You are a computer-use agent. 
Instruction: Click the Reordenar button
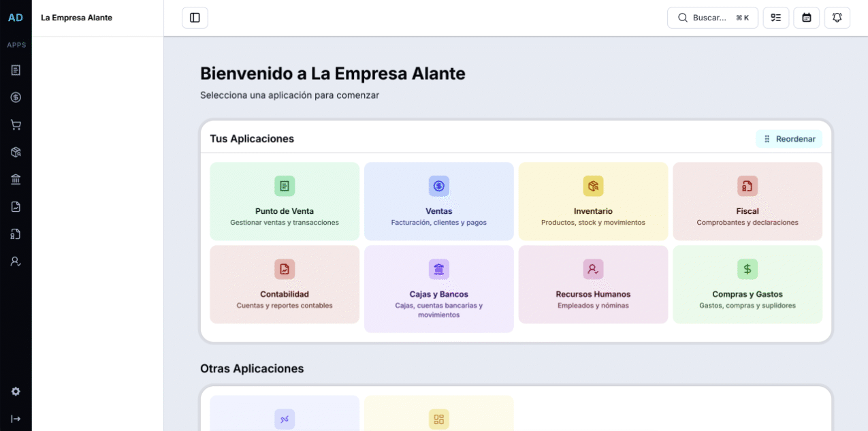click(788, 138)
